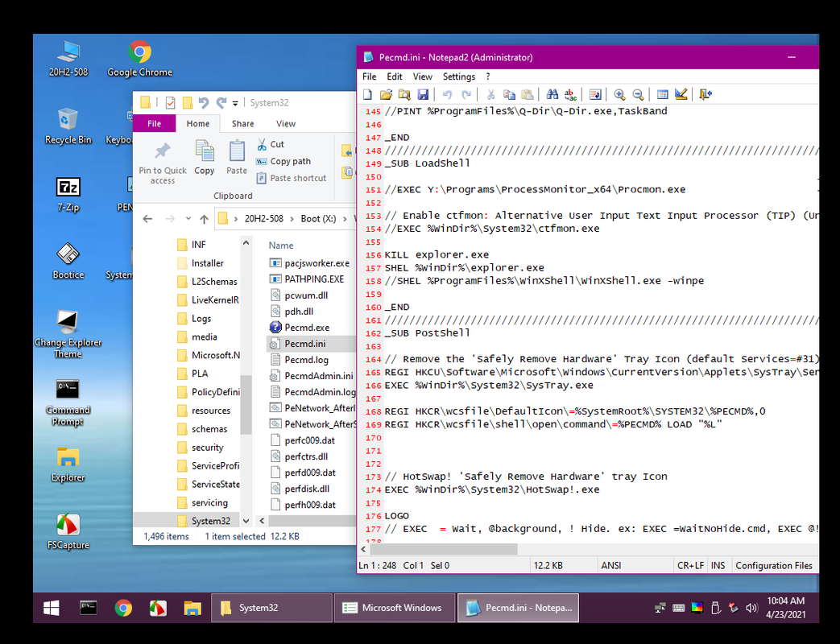Image resolution: width=840 pixels, height=644 pixels.
Task: Click the New document icon in Notepad2 toolbar
Action: click(367, 95)
